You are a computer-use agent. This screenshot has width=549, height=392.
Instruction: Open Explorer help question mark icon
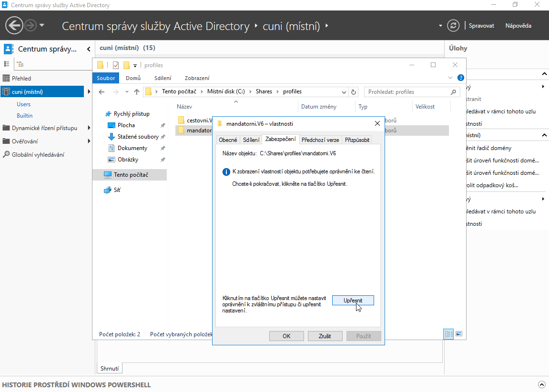461,78
